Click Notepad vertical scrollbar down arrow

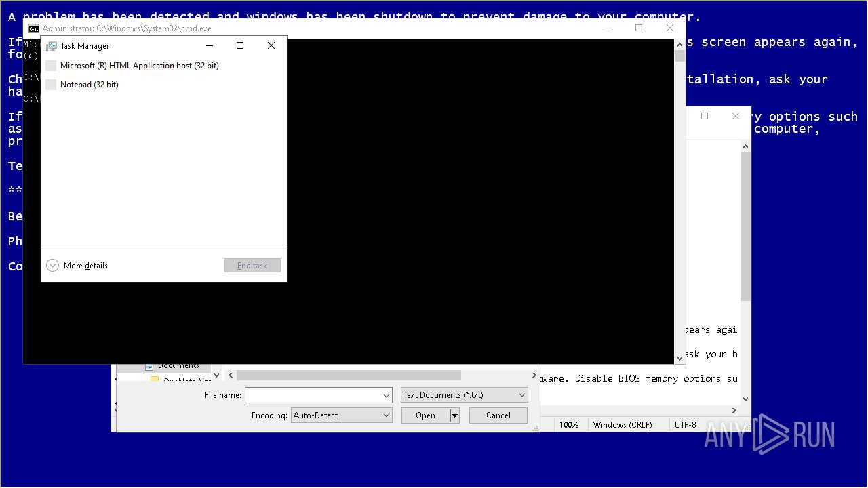(746, 399)
